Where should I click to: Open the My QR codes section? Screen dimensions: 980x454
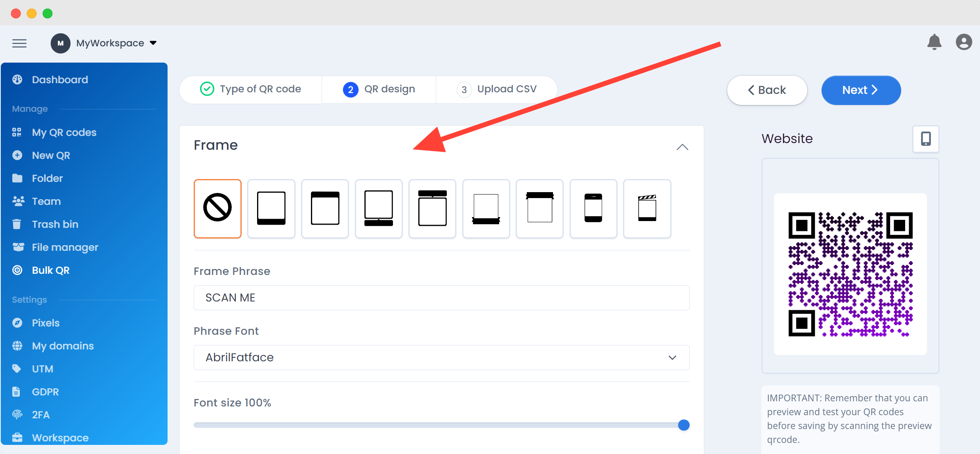[x=64, y=132]
